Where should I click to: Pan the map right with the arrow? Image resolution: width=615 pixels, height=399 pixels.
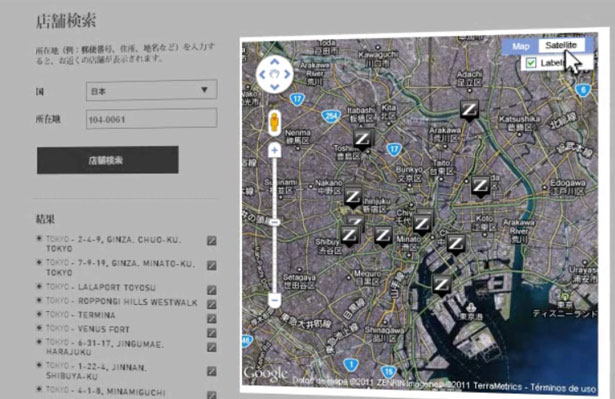point(287,74)
